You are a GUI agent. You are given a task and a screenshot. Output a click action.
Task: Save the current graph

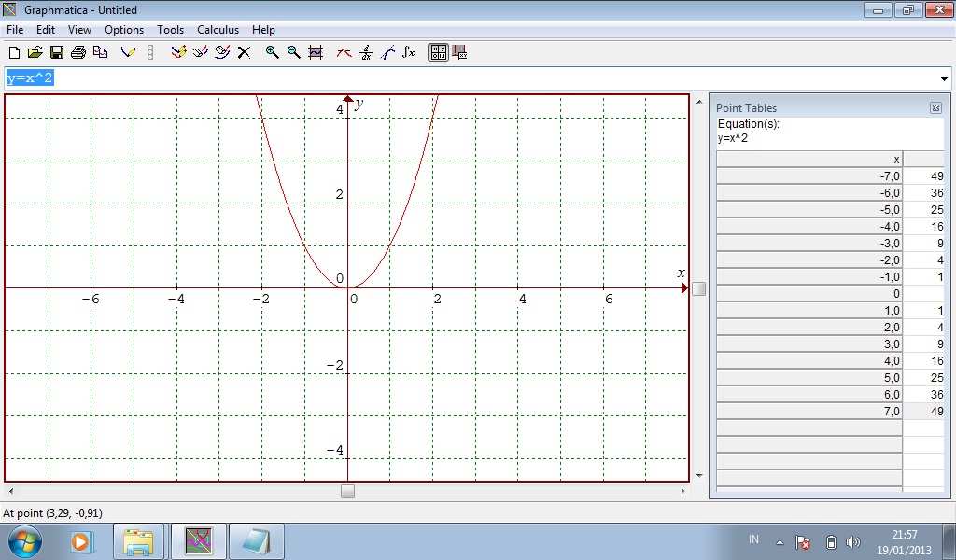pyautogui.click(x=57, y=52)
